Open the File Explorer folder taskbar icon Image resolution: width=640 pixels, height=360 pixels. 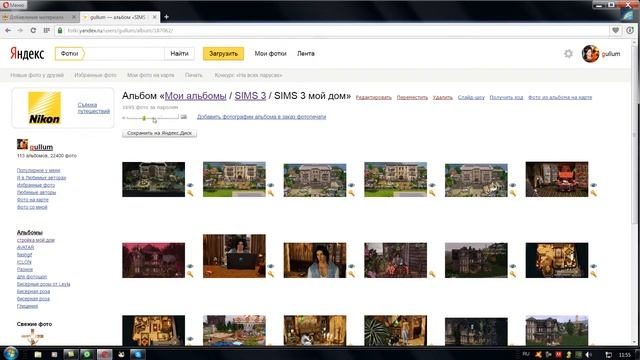point(38,354)
